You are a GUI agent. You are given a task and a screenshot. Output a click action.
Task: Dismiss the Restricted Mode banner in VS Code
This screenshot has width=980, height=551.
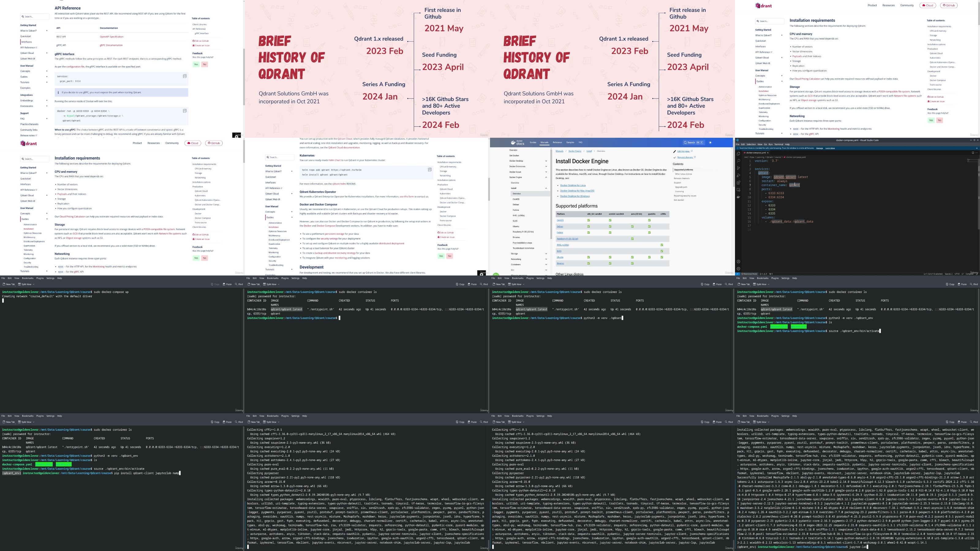(977, 148)
